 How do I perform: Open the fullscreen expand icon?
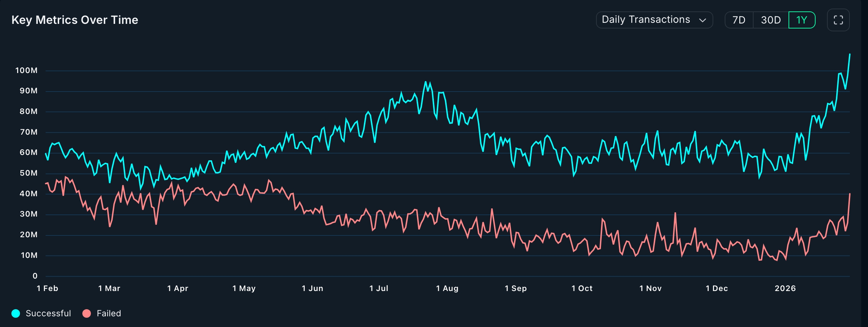click(838, 20)
